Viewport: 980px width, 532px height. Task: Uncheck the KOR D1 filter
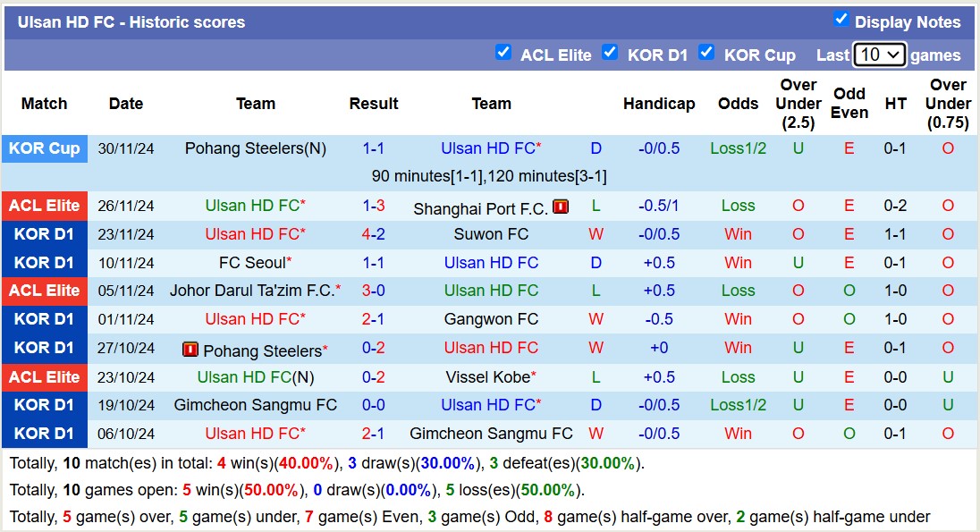(x=611, y=53)
